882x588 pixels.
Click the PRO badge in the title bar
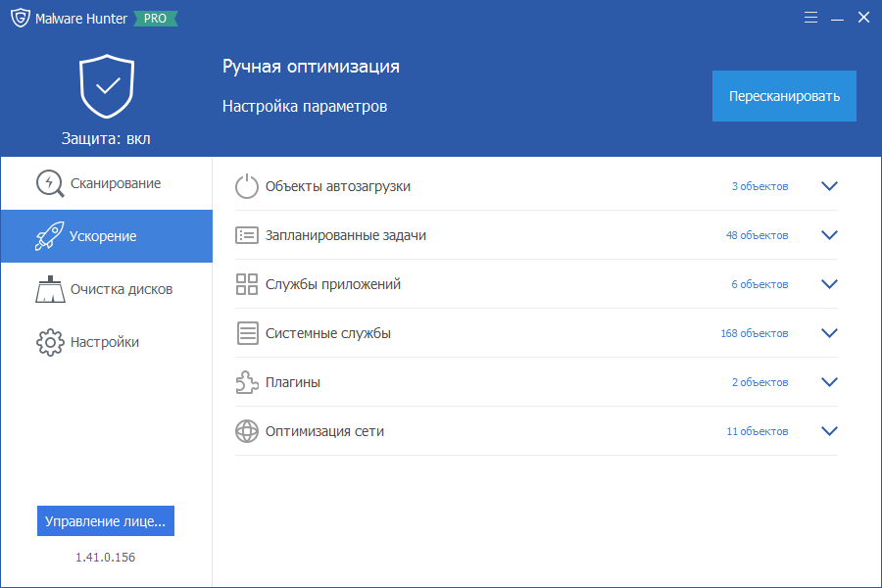[156, 19]
